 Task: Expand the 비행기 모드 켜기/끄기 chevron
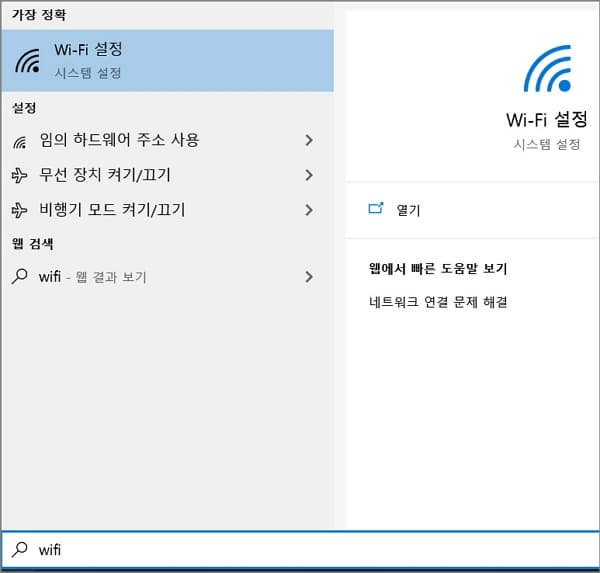pos(309,210)
